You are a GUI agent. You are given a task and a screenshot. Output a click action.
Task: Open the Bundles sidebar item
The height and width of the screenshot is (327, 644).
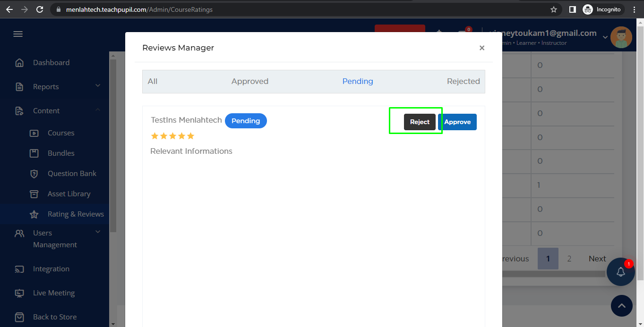[x=61, y=153]
